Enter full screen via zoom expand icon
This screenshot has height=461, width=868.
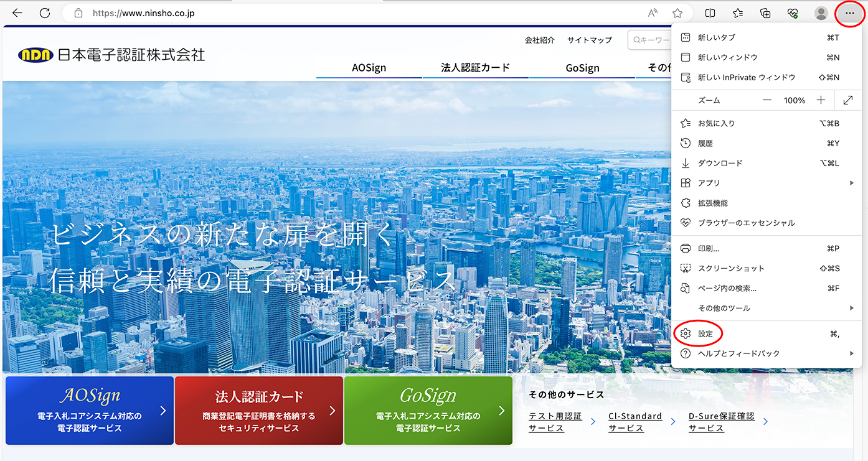tap(848, 100)
